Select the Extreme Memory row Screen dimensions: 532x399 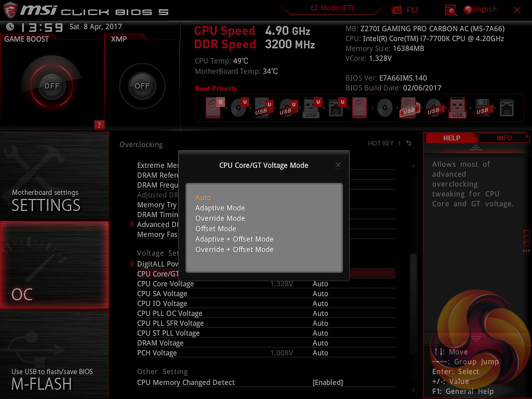266,165
